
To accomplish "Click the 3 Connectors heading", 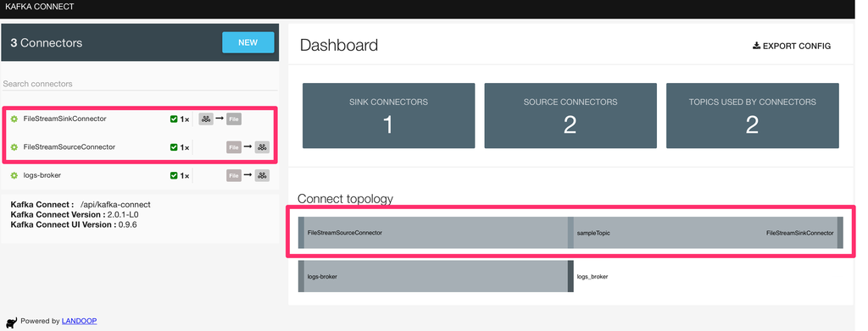I will click(47, 42).
